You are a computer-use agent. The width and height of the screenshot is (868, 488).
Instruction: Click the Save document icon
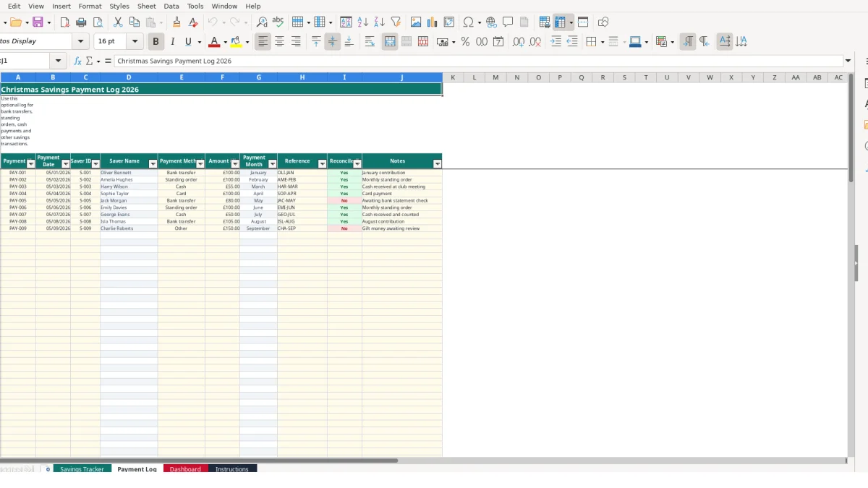38,22
